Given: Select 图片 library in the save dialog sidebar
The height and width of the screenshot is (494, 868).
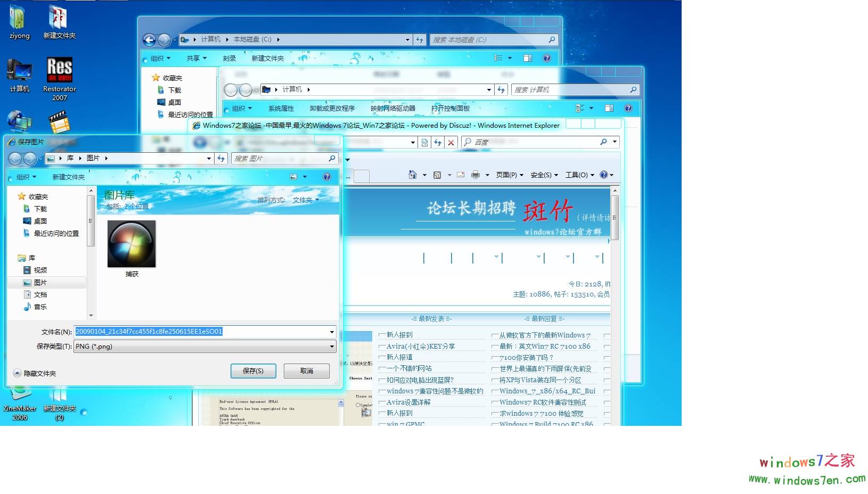Looking at the screenshot, I should tap(39, 282).
